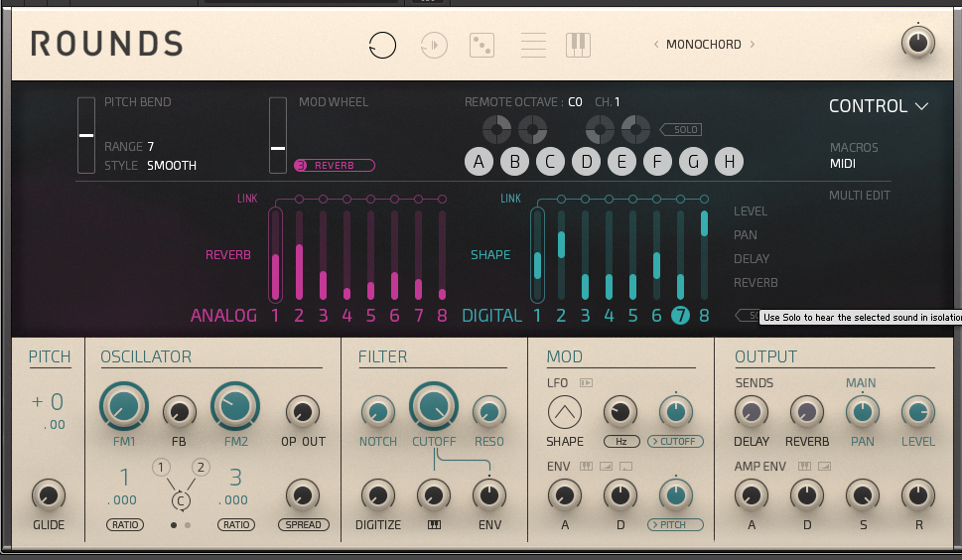Click the SPREAD button in oscillator
Image resolution: width=962 pixels, height=560 pixels.
coord(303,524)
